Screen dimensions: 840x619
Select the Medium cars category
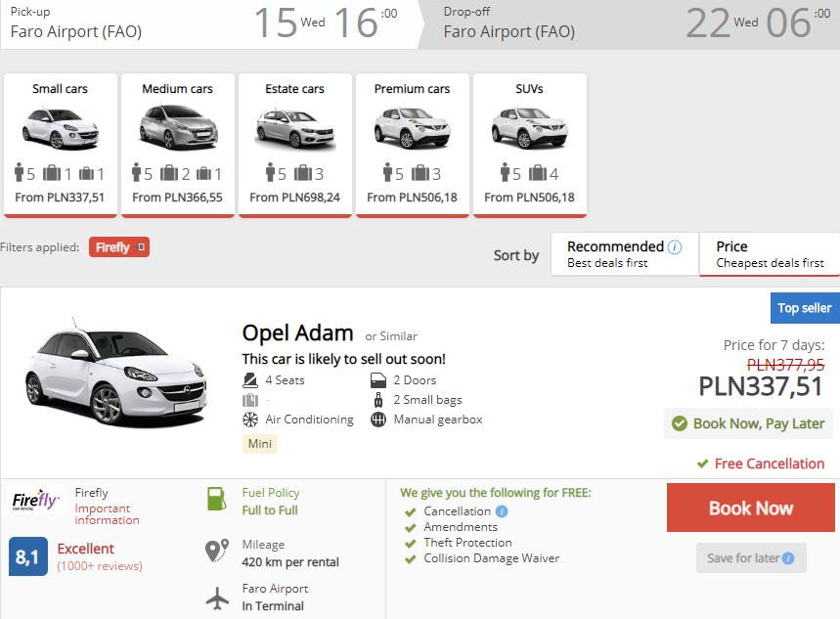pyautogui.click(x=177, y=144)
